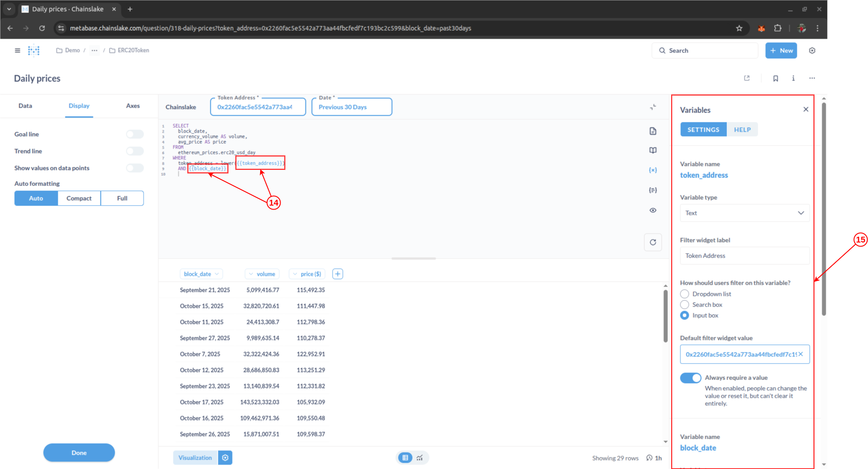Open block_date column header menu

click(x=201, y=274)
